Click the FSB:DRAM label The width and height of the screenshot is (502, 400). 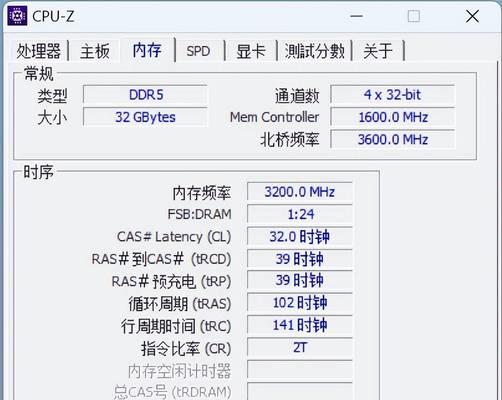coord(199,214)
